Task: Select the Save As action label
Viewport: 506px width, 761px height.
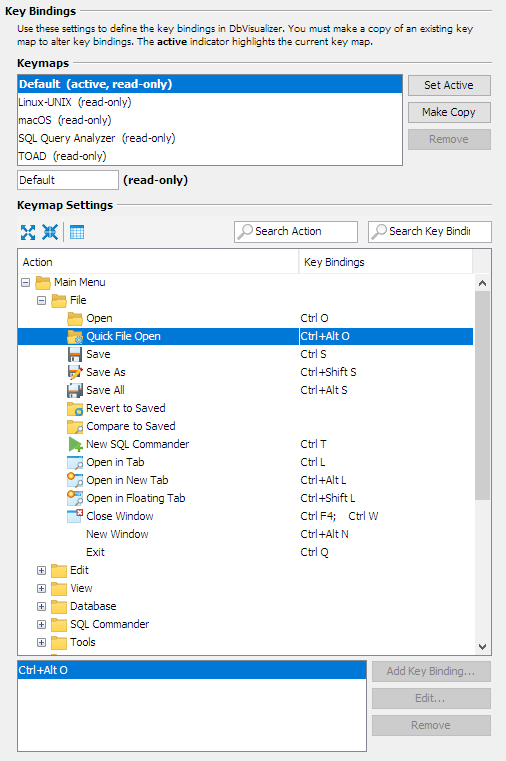Action: 106,372
